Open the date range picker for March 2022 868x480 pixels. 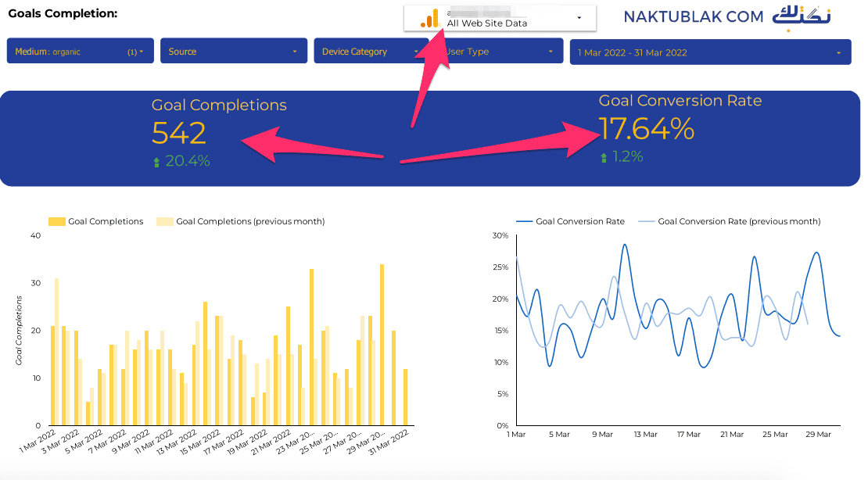point(709,52)
